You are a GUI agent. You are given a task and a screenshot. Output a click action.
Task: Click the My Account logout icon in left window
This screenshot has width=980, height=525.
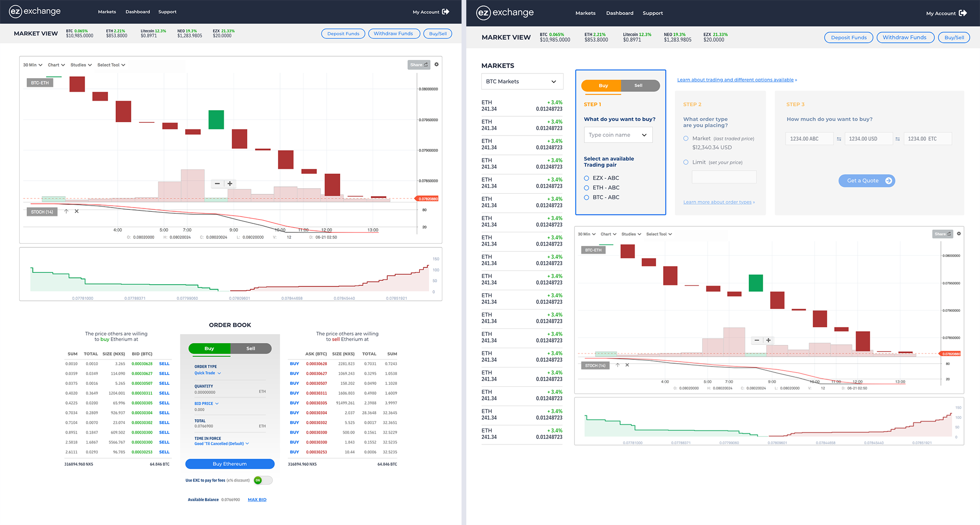coord(446,12)
